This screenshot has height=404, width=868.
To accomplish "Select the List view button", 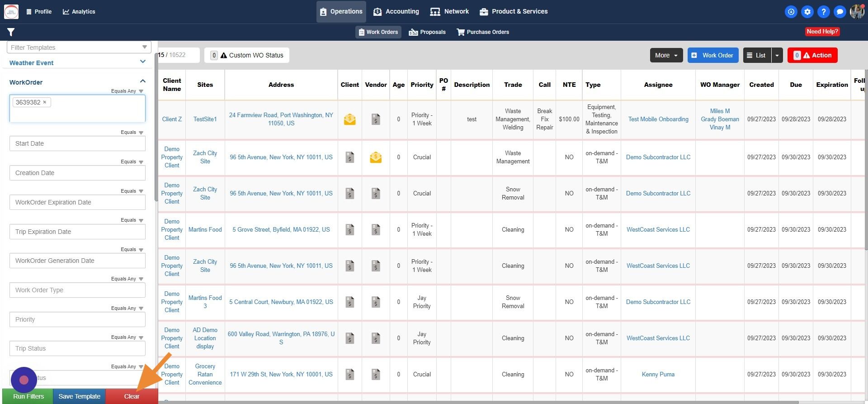I will [x=757, y=55].
